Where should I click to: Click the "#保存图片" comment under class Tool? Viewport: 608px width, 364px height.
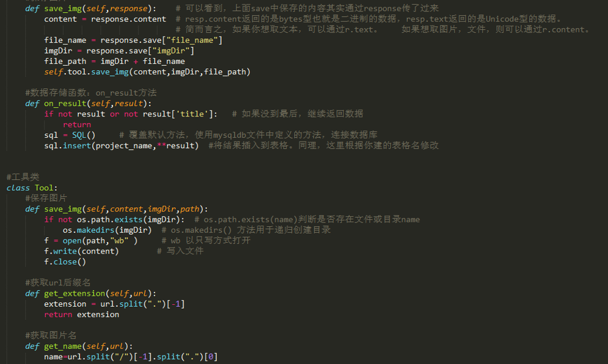[x=46, y=198]
